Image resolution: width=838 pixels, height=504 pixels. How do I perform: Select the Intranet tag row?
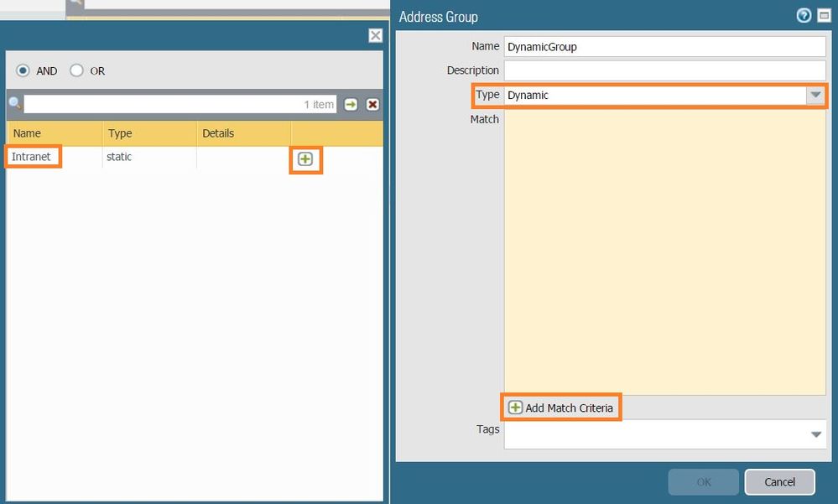click(32, 157)
